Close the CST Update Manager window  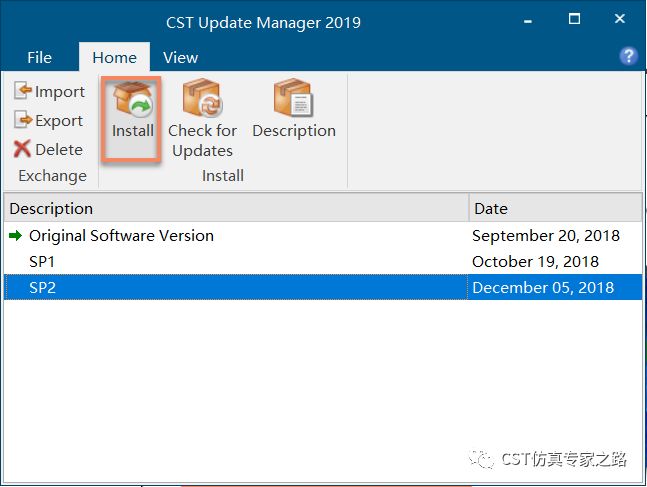(619, 19)
